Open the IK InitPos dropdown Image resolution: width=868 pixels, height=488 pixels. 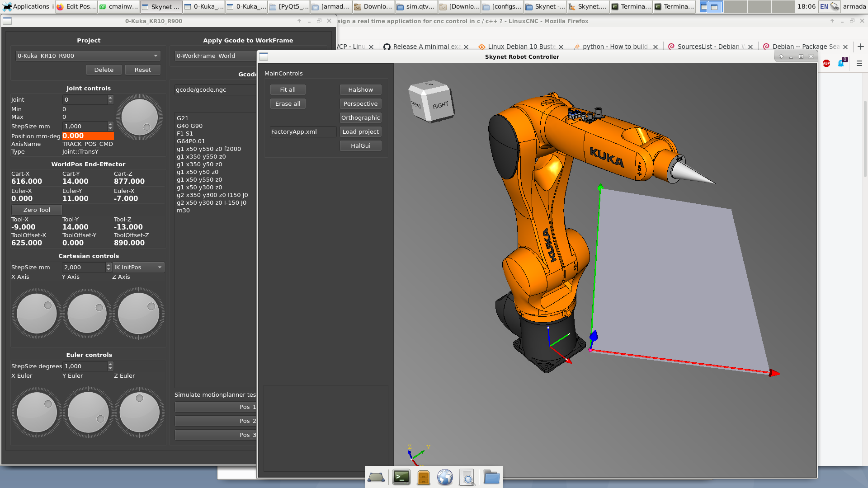[138, 267]
